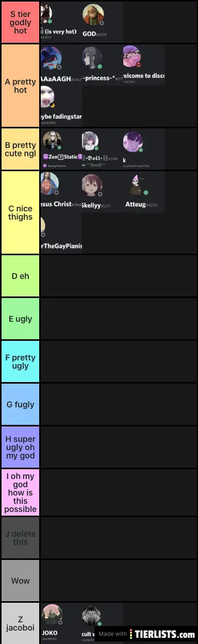Click the empty E ugly tier row

pyautogui.click(x=119, y=319)
